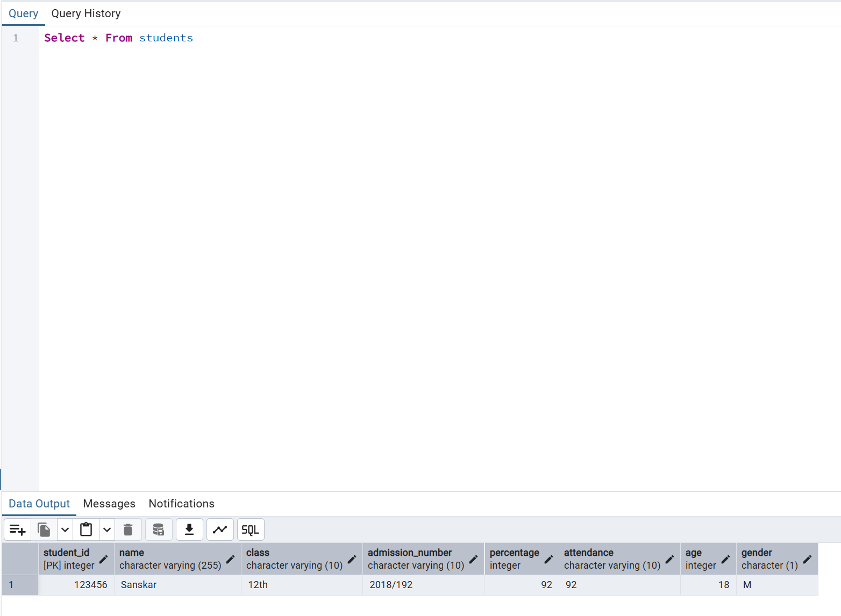Select the Data Output tab
The height and width of the screenshot is (616, 841).
tap(39, 504)
